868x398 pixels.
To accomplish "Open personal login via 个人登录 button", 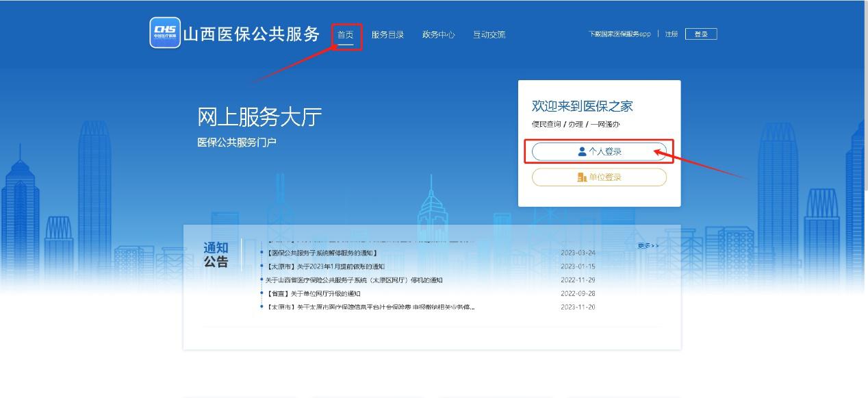I will pos(599,151).
